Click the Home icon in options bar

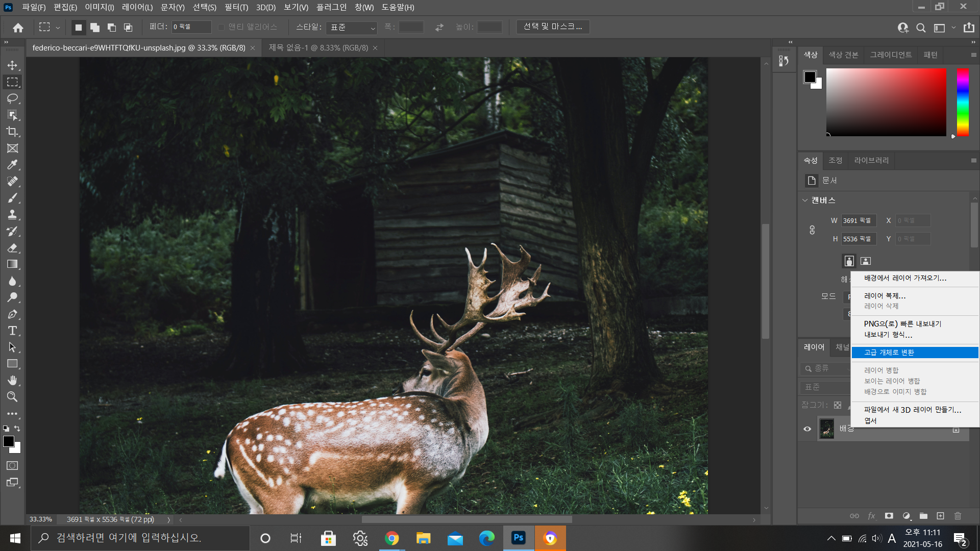pos(18,28)
